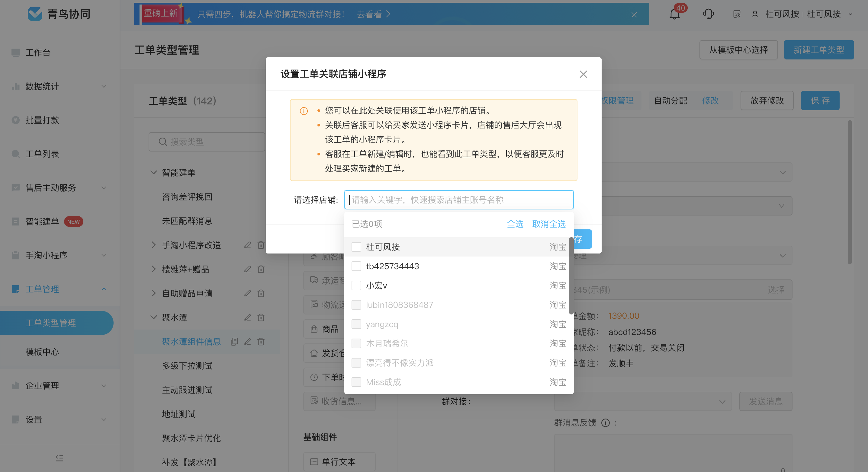
Task: Delete the 手淘小程序改造 type
Action: (x=261, y=245)
